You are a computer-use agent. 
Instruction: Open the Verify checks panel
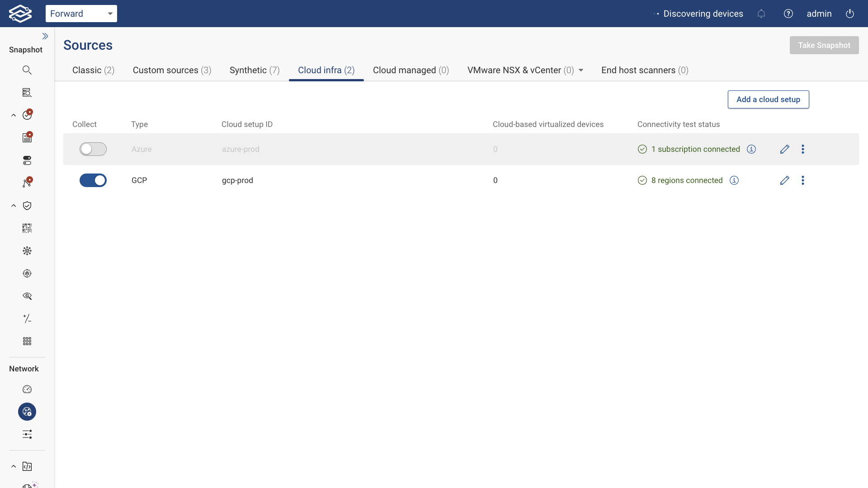pyautogui.click(x=27, y=115)
